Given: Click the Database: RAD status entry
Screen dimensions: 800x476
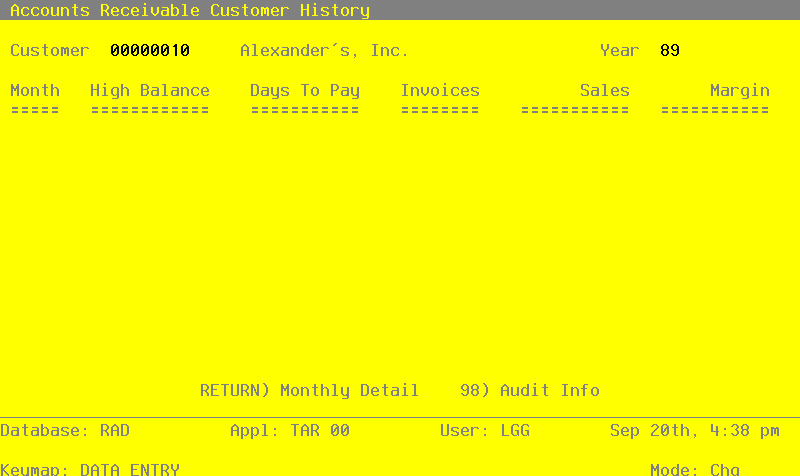Looking at the screenshot, I should (65, 431).
